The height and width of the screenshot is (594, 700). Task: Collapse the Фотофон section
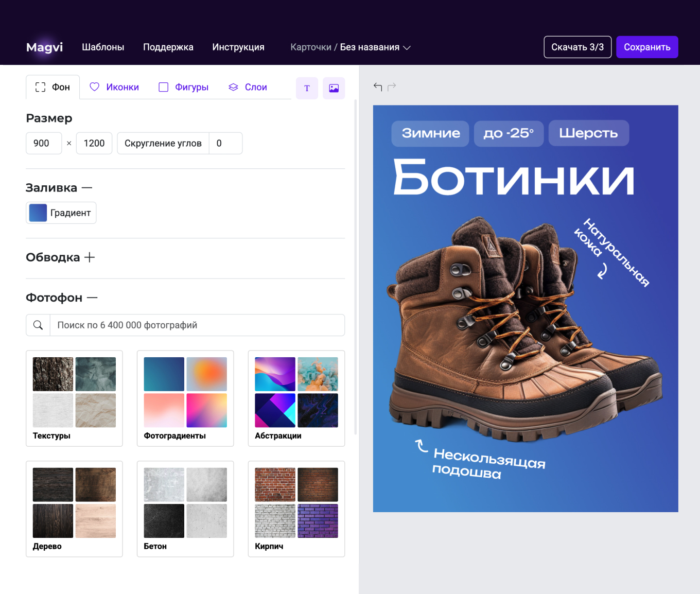click(92, 298)
